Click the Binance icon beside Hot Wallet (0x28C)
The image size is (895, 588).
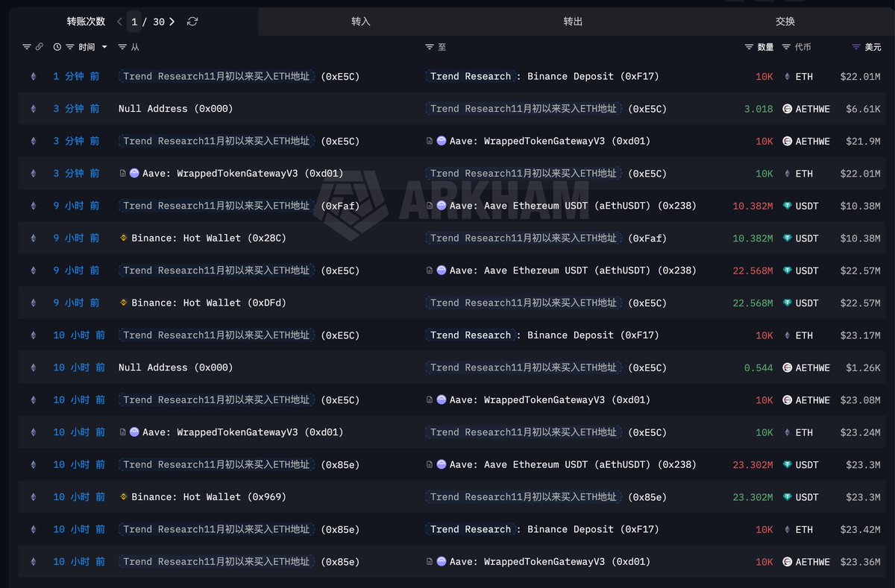124,238
